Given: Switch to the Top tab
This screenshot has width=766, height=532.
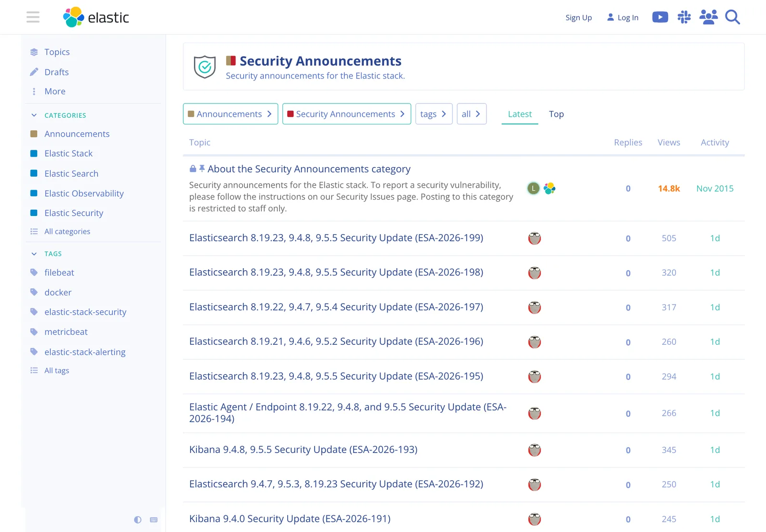Looking at the screenshot, I should coord(556,114).
